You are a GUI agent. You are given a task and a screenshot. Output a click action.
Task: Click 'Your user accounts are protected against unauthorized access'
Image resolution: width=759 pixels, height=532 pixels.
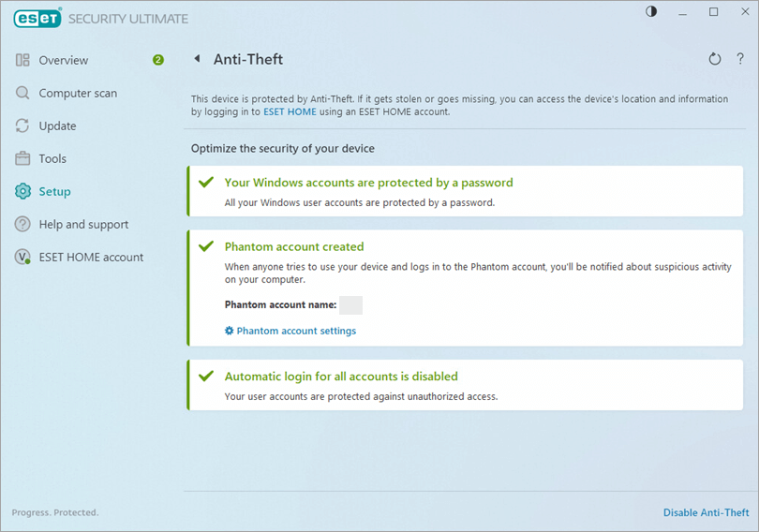click(x=361, y=396)
